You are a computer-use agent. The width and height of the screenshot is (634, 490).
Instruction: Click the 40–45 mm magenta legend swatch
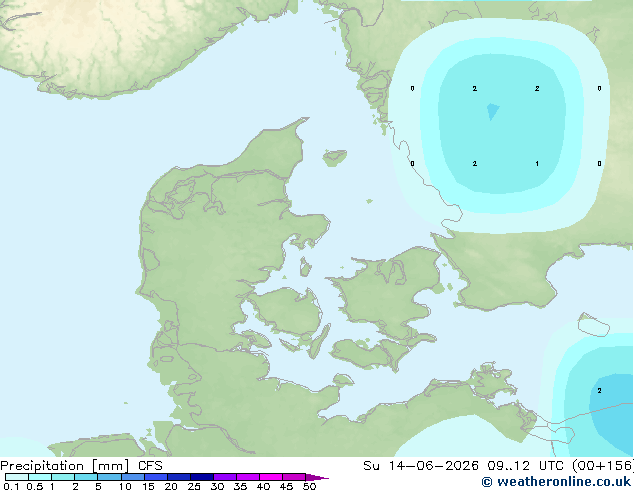tap(271, 477)
